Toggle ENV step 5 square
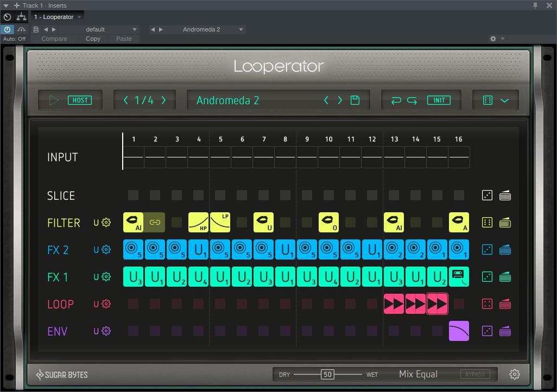 coord(220,331)
